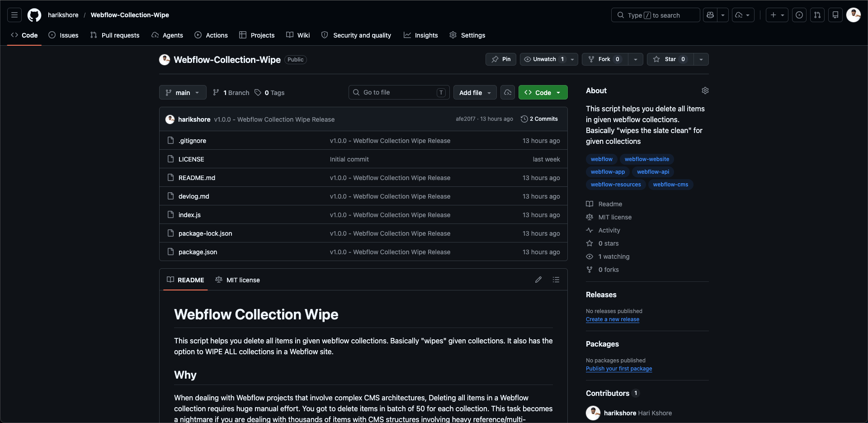Screen dimensions: 868x423
Task: Switch to Issues tab
Action: [63, 35]
